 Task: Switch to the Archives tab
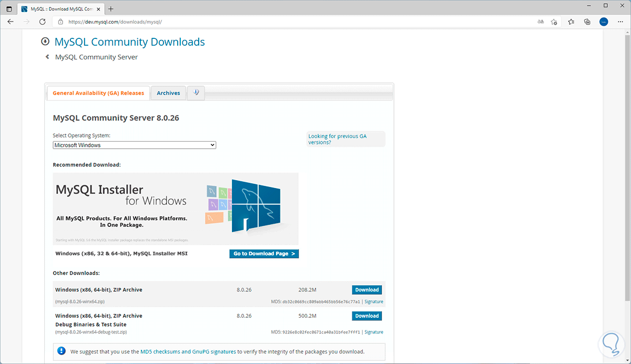[168, 93]
